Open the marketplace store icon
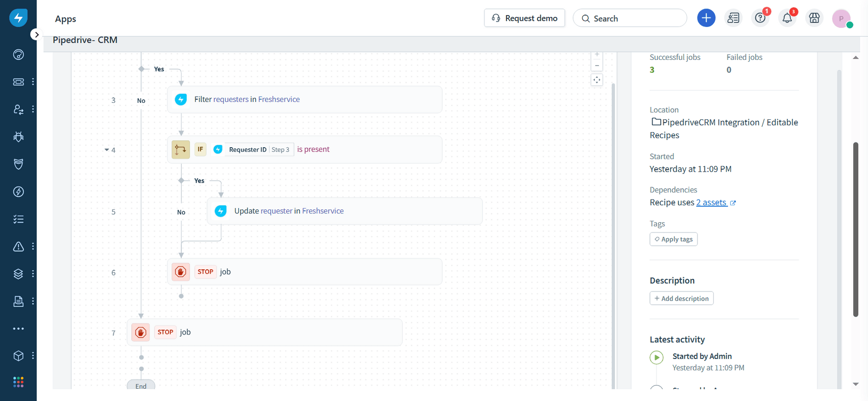 coord(814,18)
